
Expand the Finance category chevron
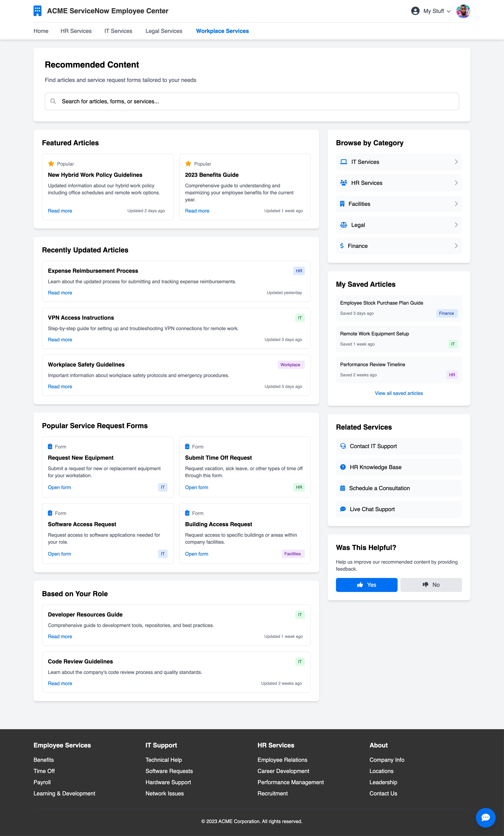point(456,246)
